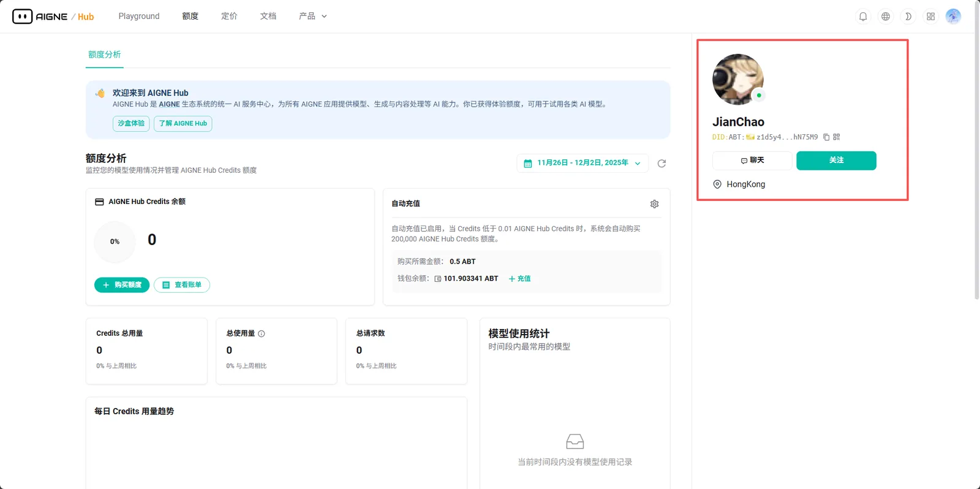Click the wallet icon beside 钱包余额
The width and height of the screenshot is (980, 489).
point(438,279)
